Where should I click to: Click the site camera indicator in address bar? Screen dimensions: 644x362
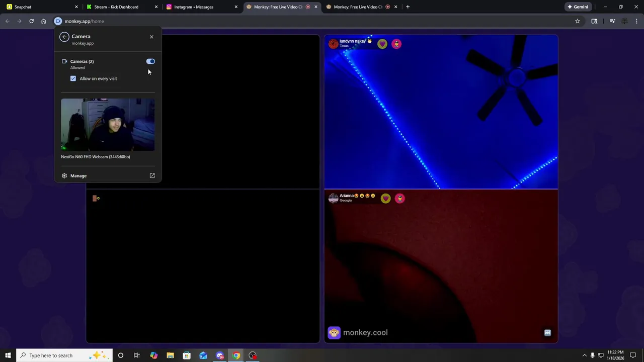click(58, 21)
